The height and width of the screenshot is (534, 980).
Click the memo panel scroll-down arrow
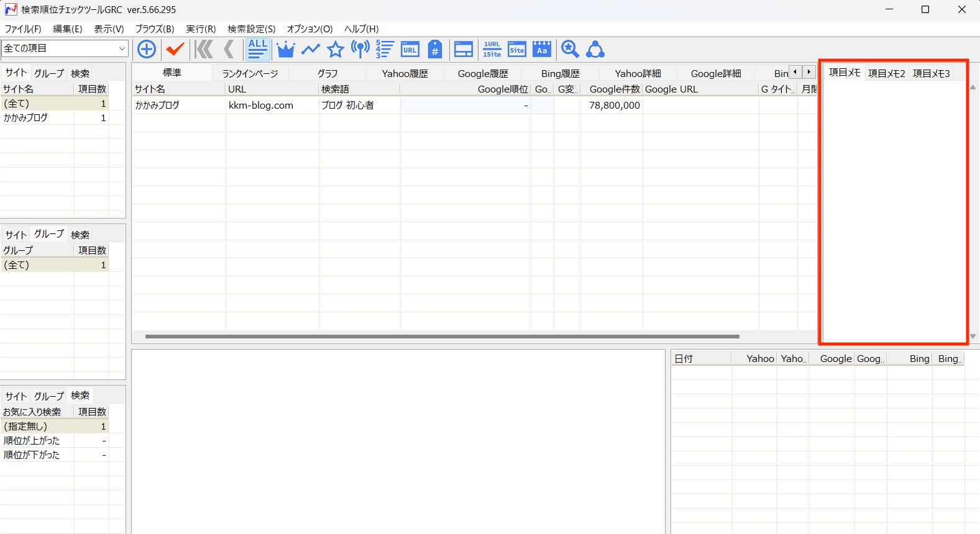(973, 337)
